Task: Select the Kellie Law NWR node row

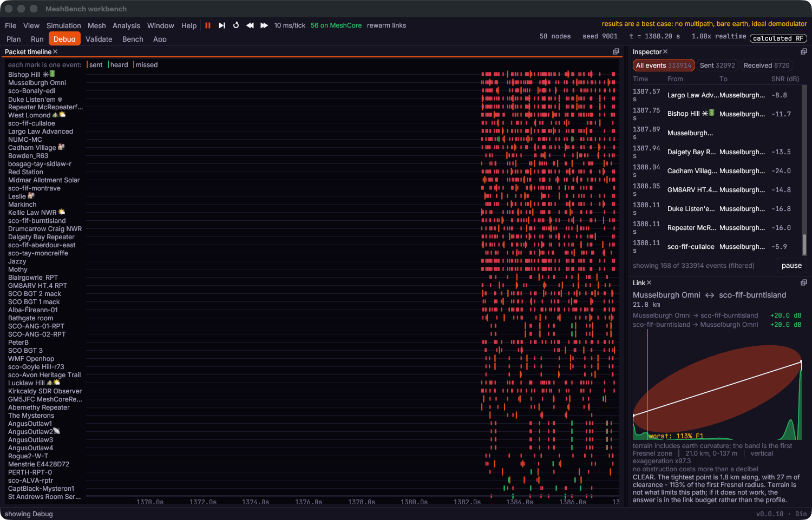Action: tap(37, 213)
